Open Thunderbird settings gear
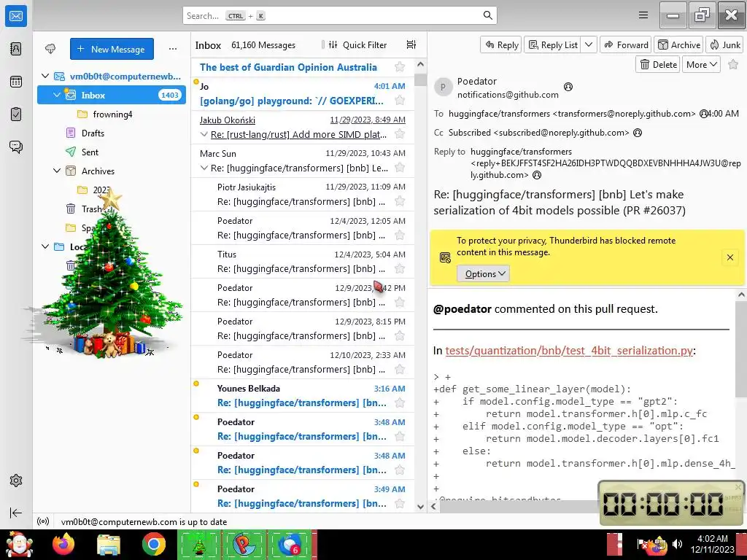The height and width of the screenshot is (560, 747). pyautogui.click(x=16, y=481)
